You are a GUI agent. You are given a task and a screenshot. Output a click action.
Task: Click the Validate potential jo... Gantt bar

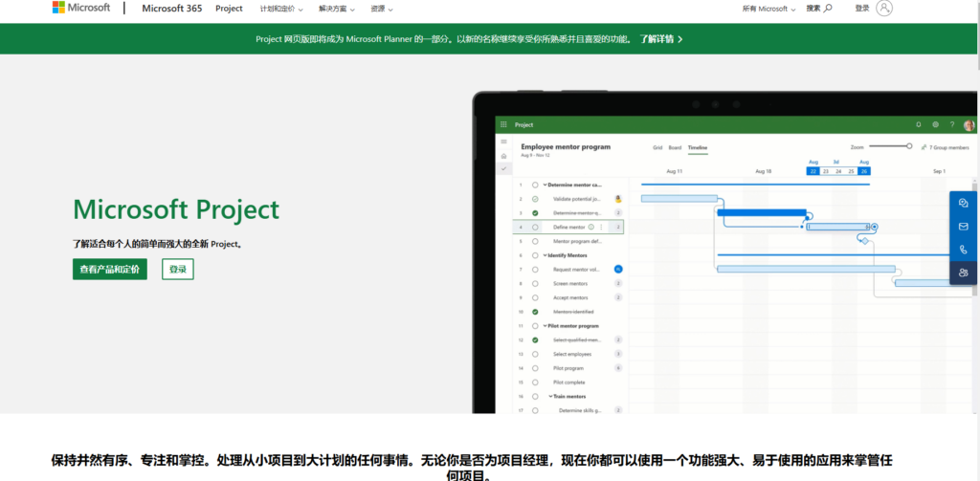coord(679,199)
